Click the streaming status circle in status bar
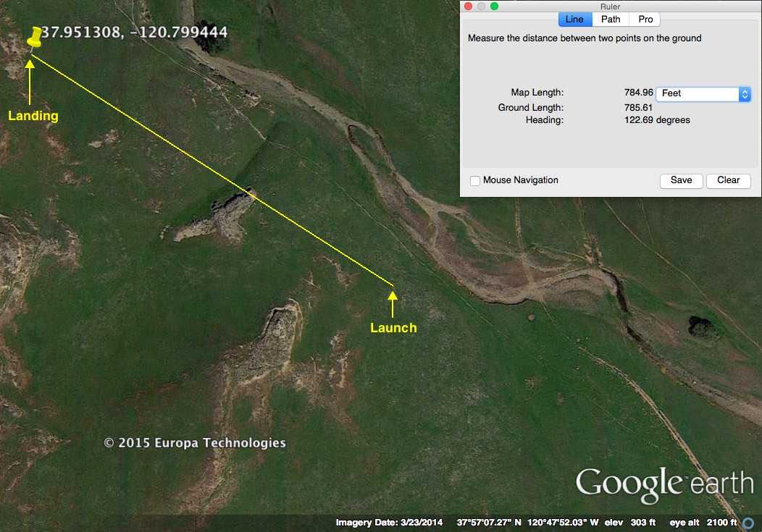This screenshot has width=762, height=532. click(x=748, y=523)
